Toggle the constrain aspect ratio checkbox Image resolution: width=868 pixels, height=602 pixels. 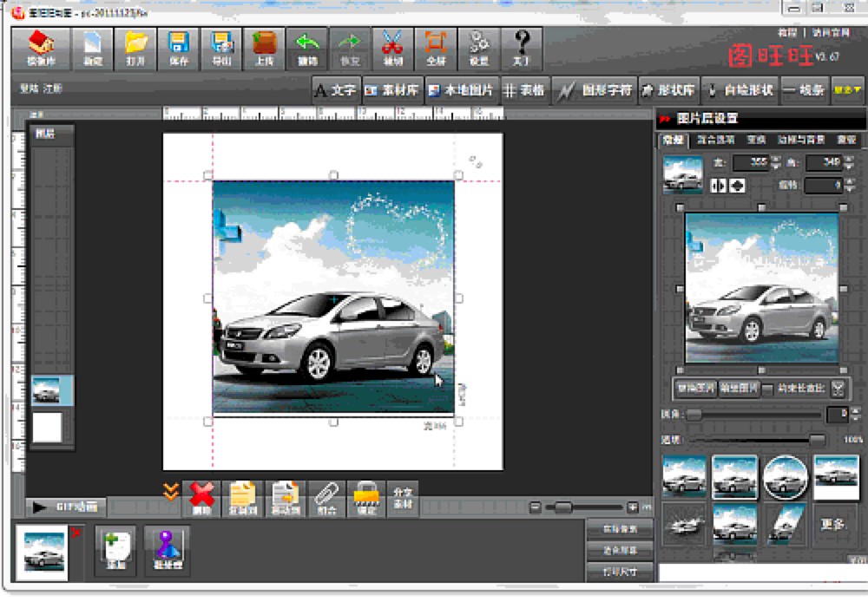click(x=768, y=389)
